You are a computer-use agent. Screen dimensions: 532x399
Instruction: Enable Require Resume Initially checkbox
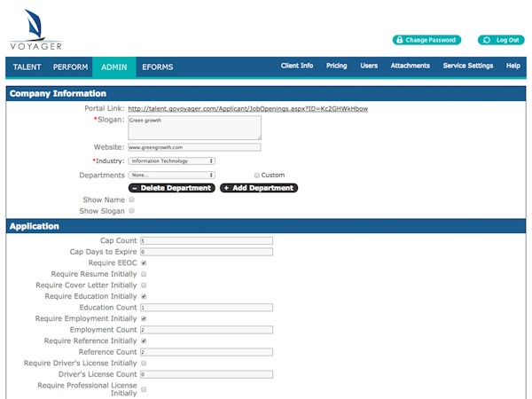[144, 274]
